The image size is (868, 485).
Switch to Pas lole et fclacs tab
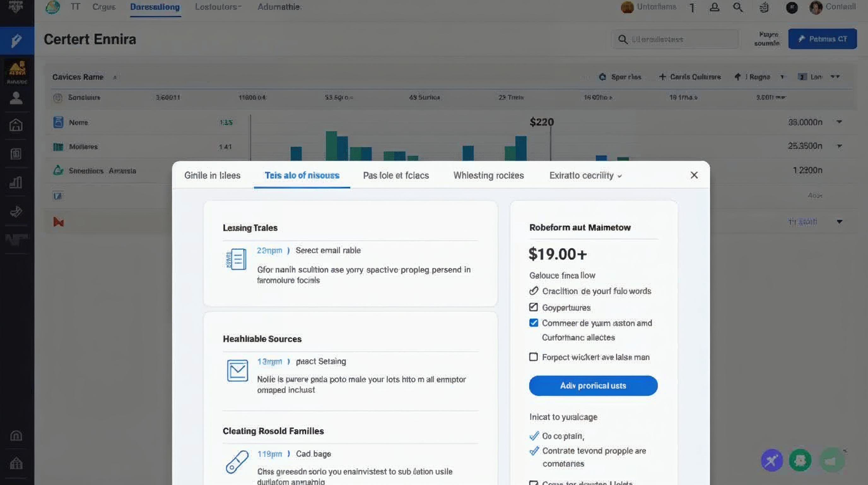click(396, 175)
